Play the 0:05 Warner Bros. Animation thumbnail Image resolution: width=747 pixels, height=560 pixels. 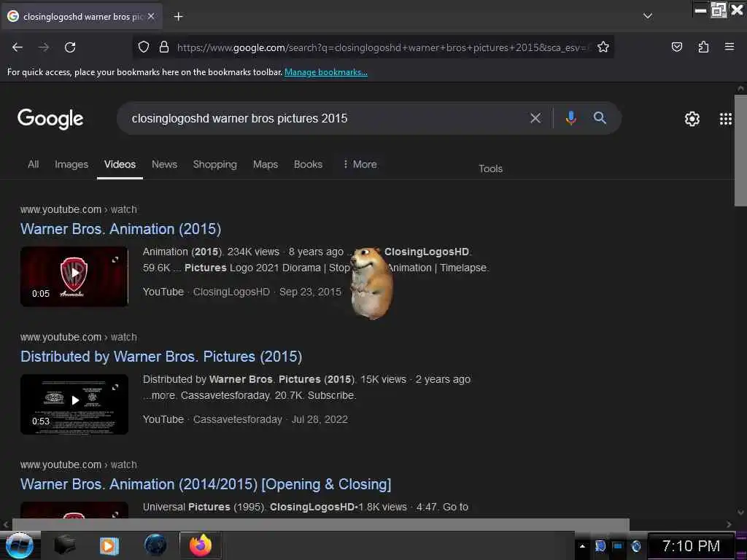click(74, 276)
